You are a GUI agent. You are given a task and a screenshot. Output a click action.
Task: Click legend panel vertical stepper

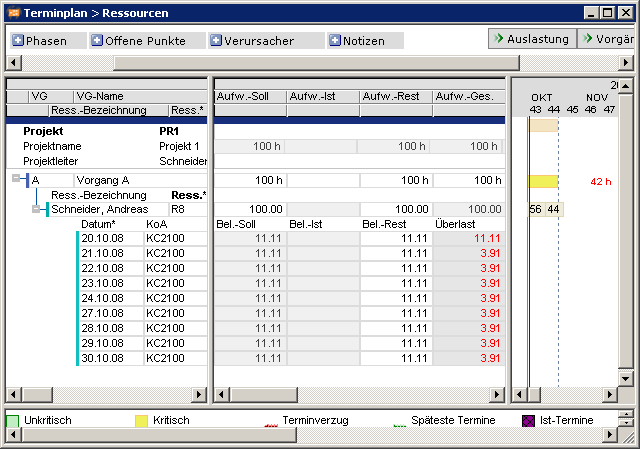[626, 419]
